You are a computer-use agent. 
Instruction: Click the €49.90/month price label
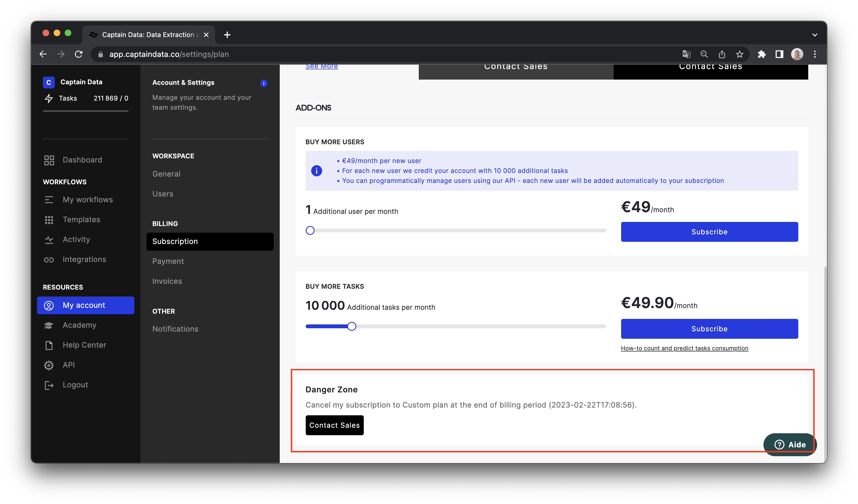659,303
